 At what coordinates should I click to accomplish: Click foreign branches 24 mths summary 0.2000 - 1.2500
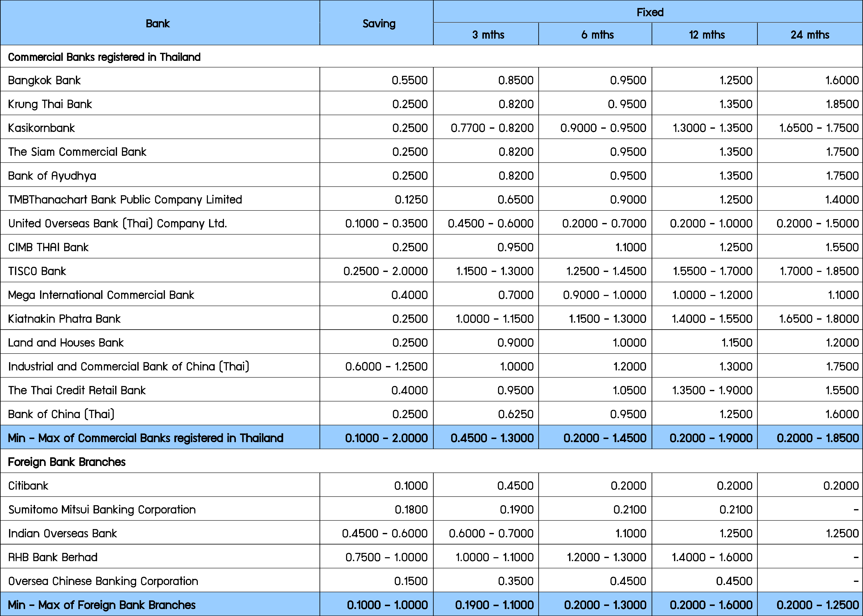coord(818,605)
